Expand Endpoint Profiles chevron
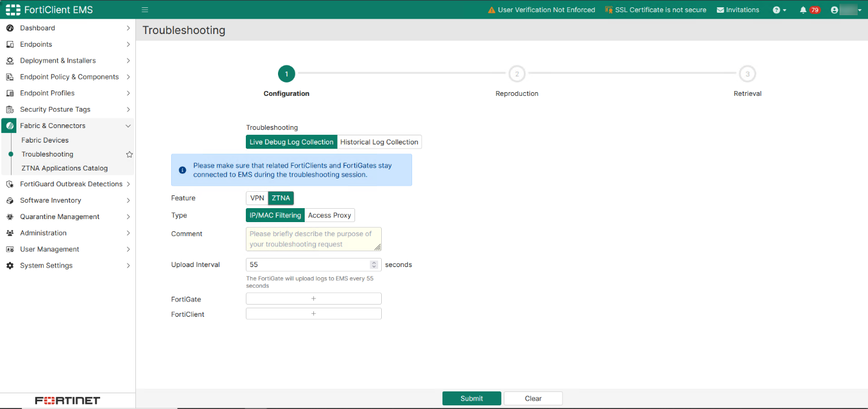Screen dimensions: 868x409 128,93
